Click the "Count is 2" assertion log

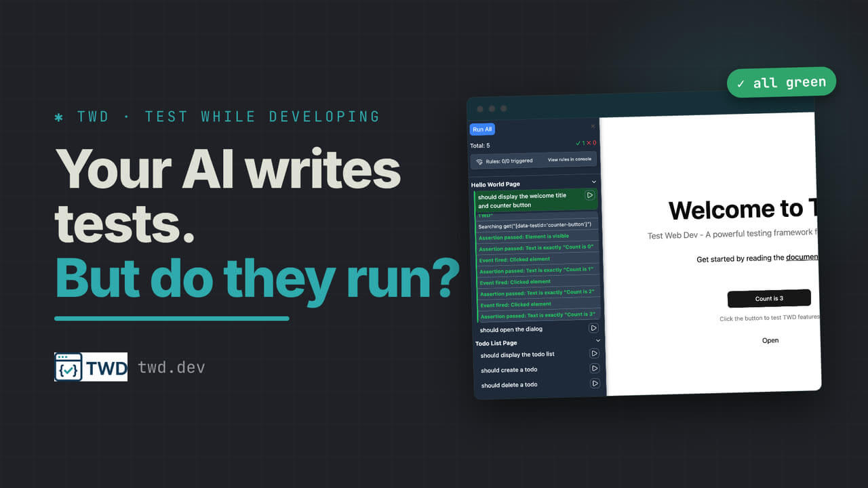(538, 293)
